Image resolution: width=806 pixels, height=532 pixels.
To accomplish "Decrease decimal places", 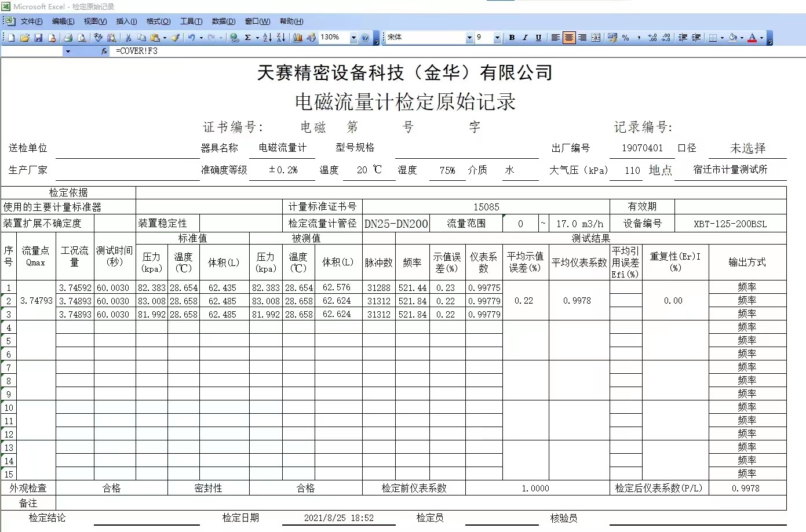I will coord(666,38).
